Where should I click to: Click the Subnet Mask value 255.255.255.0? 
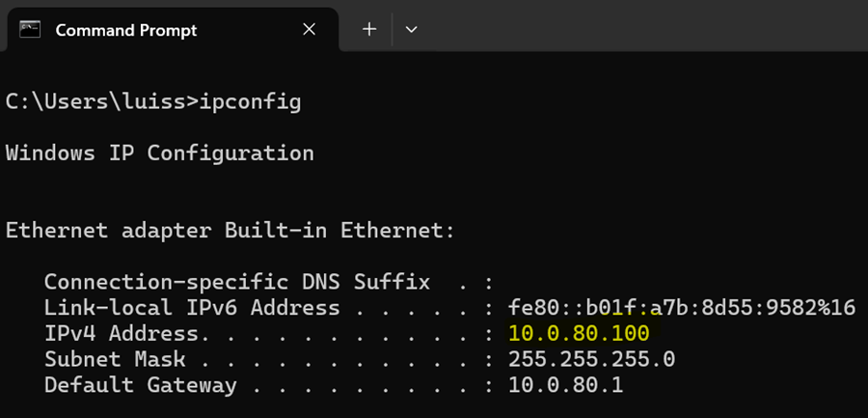592,359
